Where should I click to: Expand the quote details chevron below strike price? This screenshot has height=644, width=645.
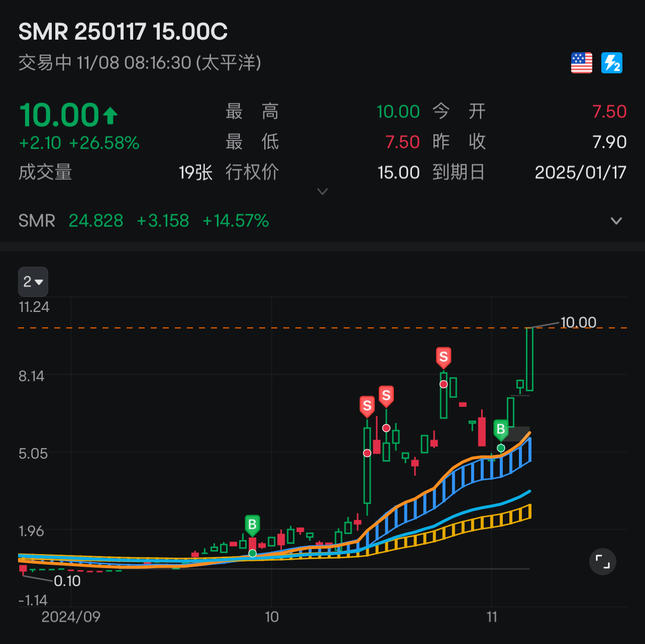322,191
